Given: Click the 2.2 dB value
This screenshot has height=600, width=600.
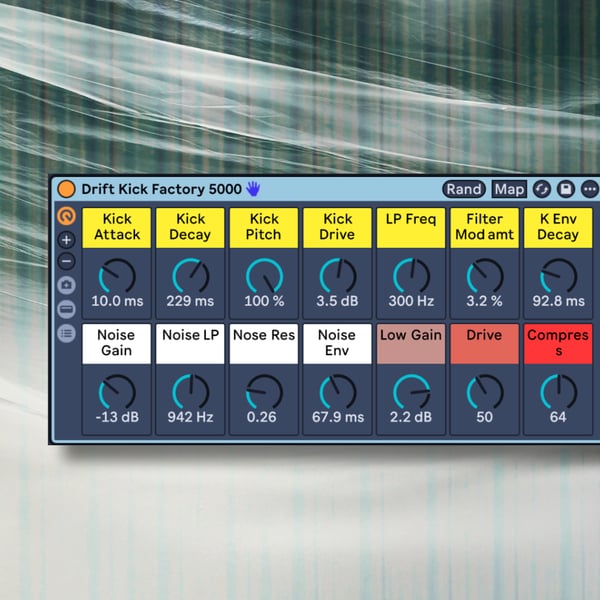Looking at the screenshot, I should tap(411, 417).
